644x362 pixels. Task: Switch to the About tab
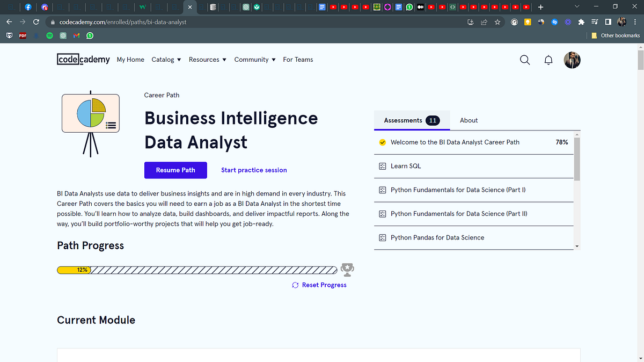[x=469, y=120]
